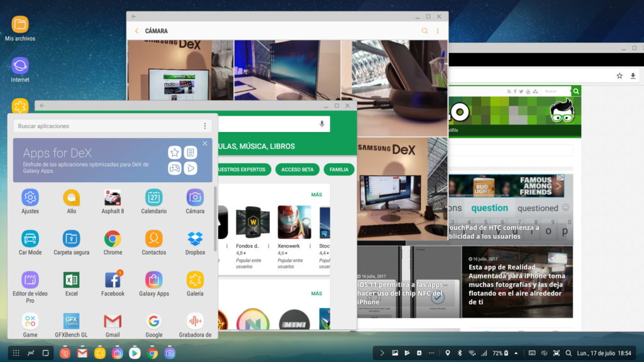Open the Asphalt 8 game
The height and width of the screenshot is (362, 644).
click(113, 197)
